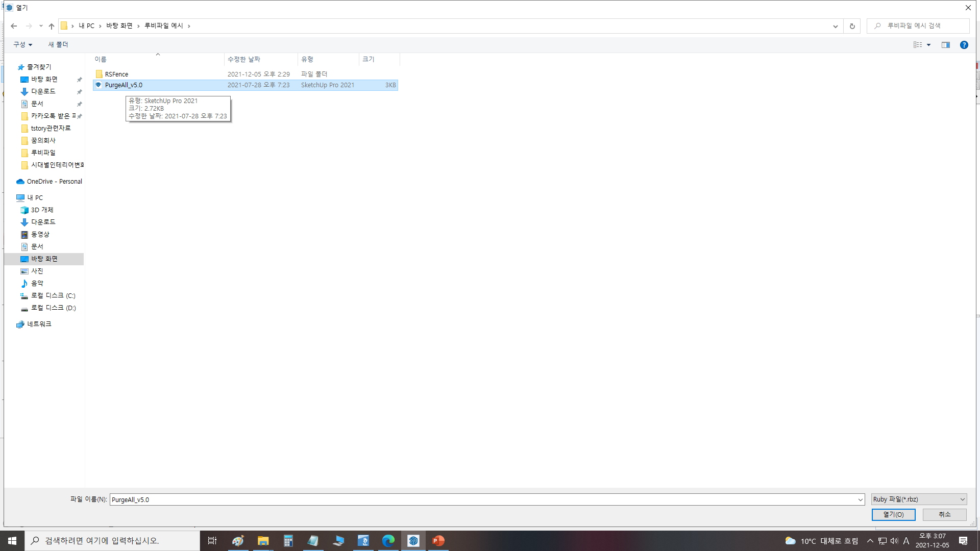Sort by the 수정한 날짜 column header
Image resolution: width=980 pixels, height=551 pixels.
pos(244,60)
